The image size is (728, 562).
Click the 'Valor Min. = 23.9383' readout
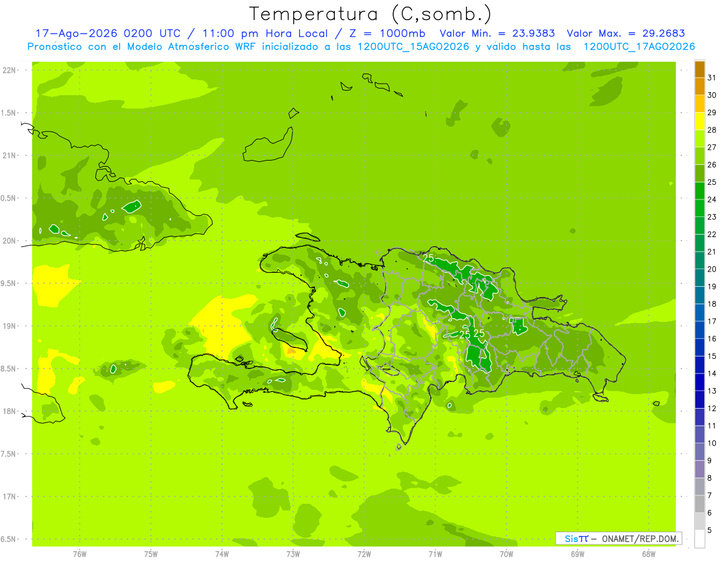(497, 34)
